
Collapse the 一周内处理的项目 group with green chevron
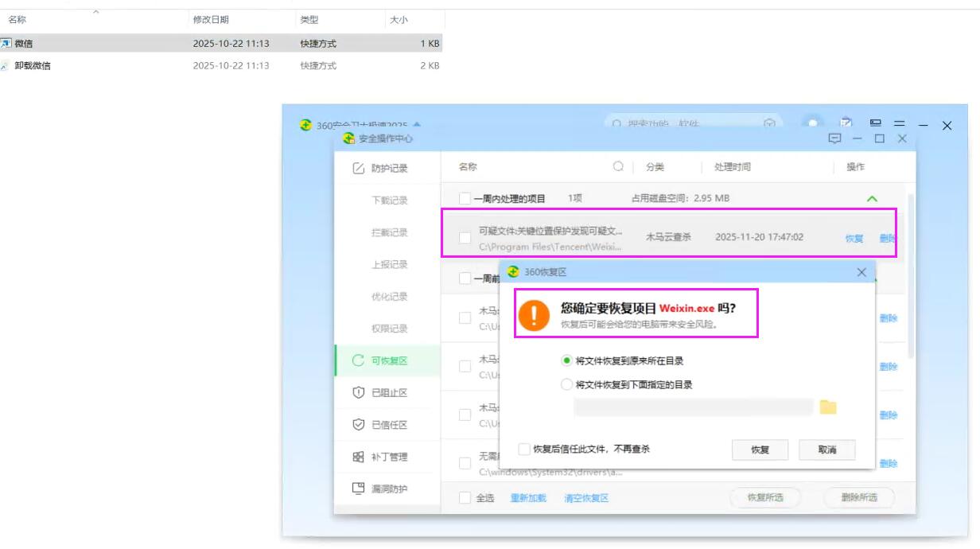872,198
